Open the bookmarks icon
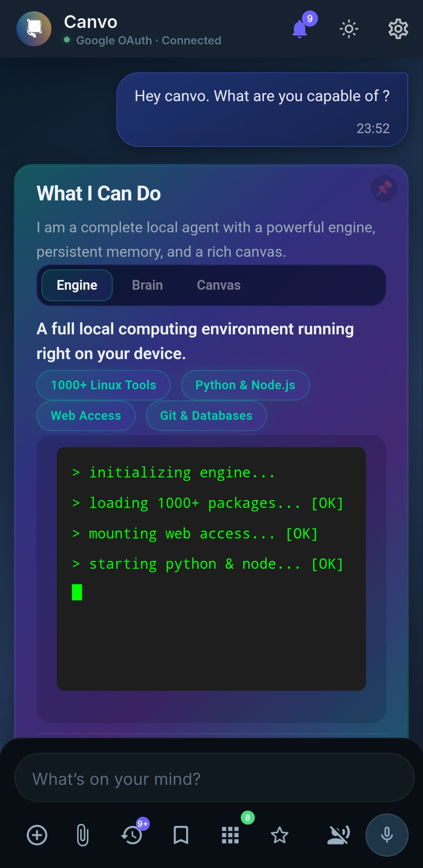423x868 pixels. 181,835
